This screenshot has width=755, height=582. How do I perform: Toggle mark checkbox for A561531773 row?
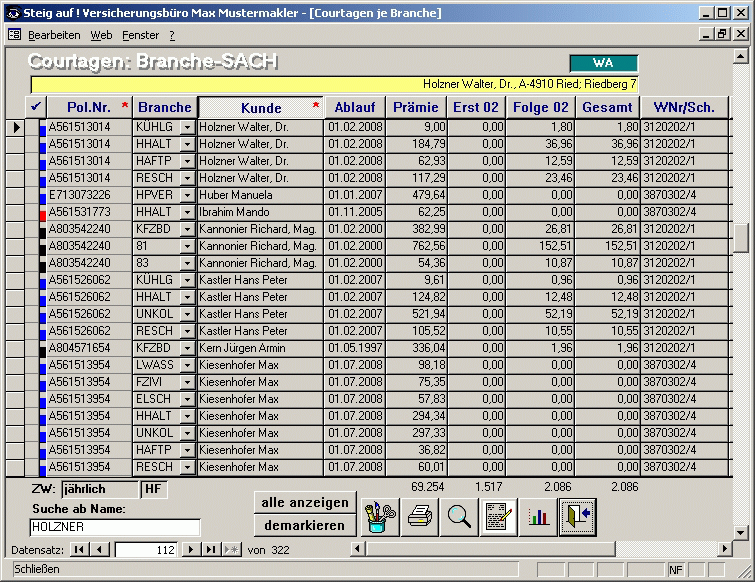pyautogui.click(x=32, y=212)
